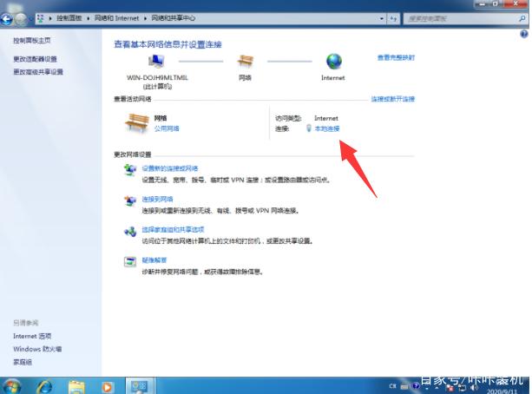This screenshot has width=532, height=394.
Task: Go back with the blue Back arrow
Action: pyautogui.click(x=6, y=19)
